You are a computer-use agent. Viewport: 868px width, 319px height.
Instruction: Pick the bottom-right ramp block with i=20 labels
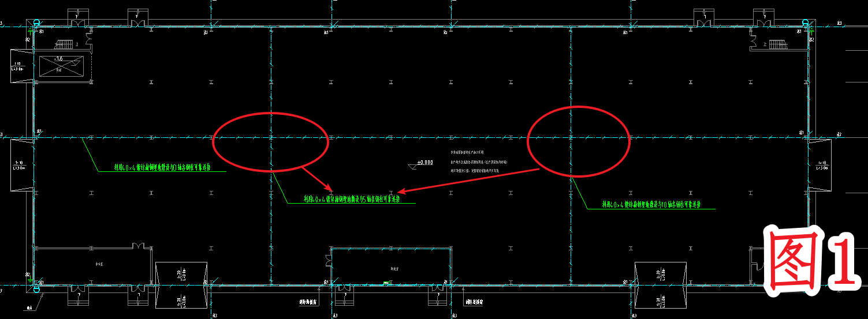click(x=660, y=285)
